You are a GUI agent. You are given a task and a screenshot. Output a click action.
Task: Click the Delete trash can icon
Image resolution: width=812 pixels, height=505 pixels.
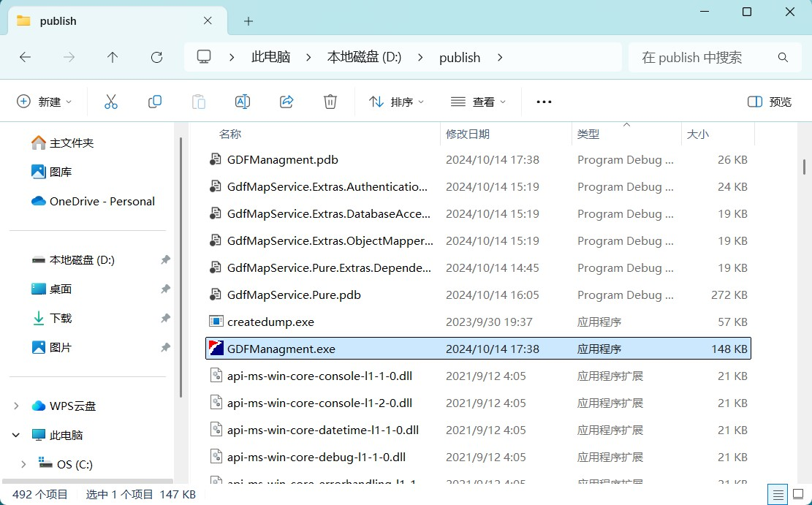[330, 102]
